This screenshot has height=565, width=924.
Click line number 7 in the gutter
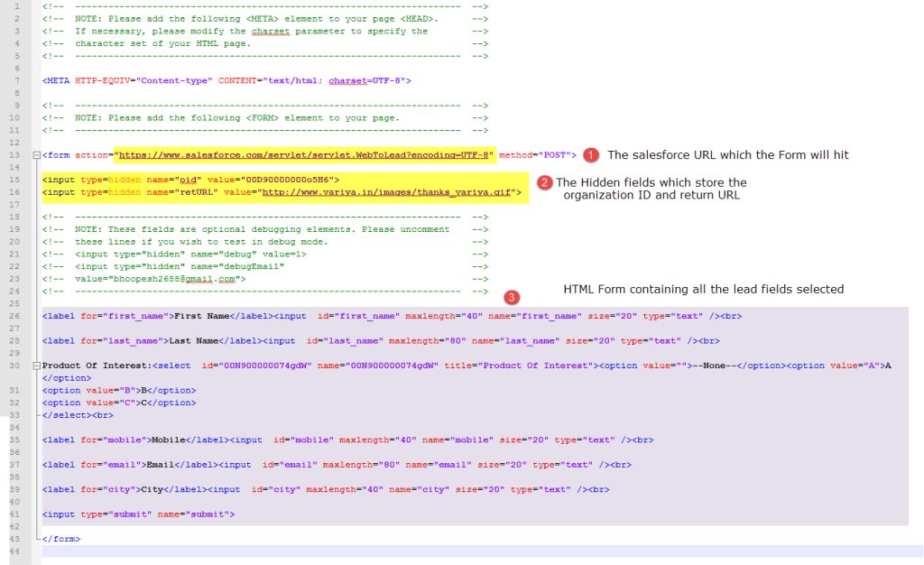coord(17,80)
